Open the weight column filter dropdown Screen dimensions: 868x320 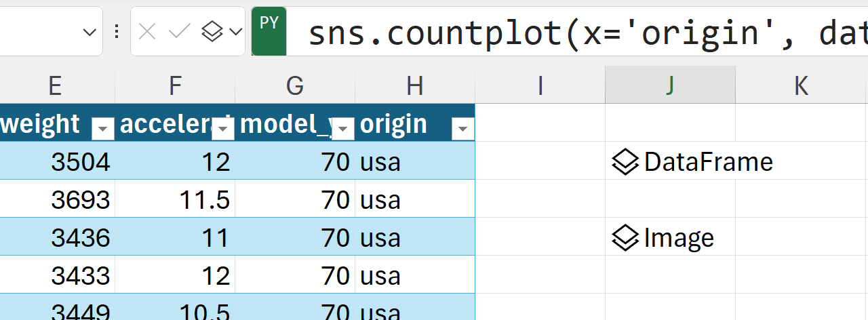tap(103, 127)
